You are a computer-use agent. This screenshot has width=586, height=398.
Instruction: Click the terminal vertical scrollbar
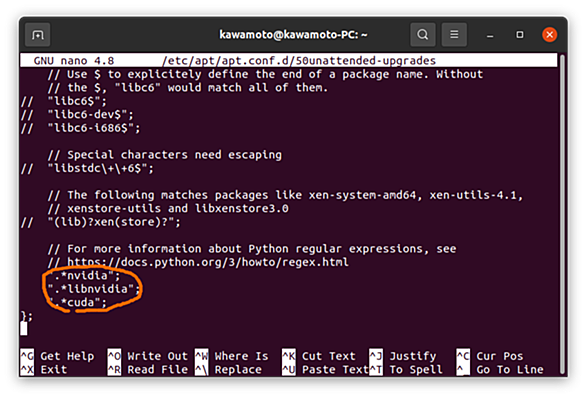[x=562, y=214]
